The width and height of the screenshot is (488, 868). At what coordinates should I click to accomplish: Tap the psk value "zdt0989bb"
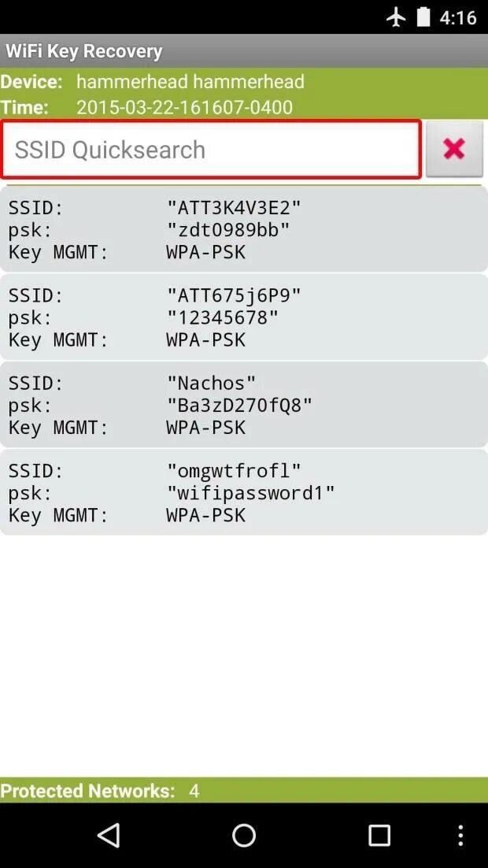(x=228, y=230)
